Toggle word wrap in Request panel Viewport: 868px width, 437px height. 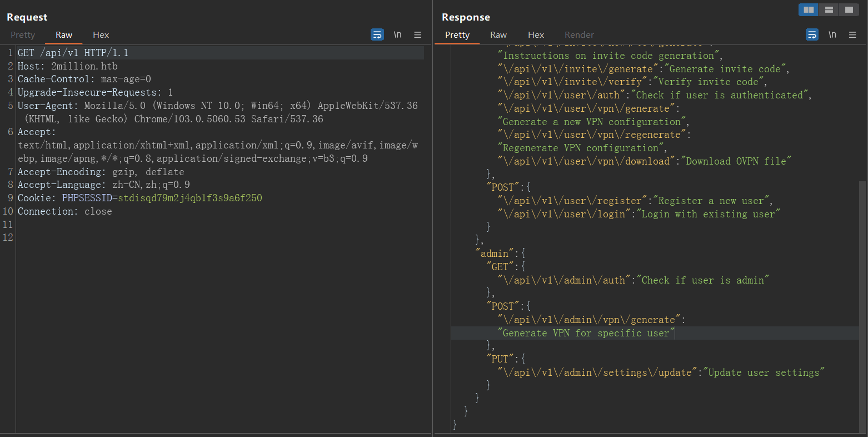pyautogui.click(x=377, y=34)
